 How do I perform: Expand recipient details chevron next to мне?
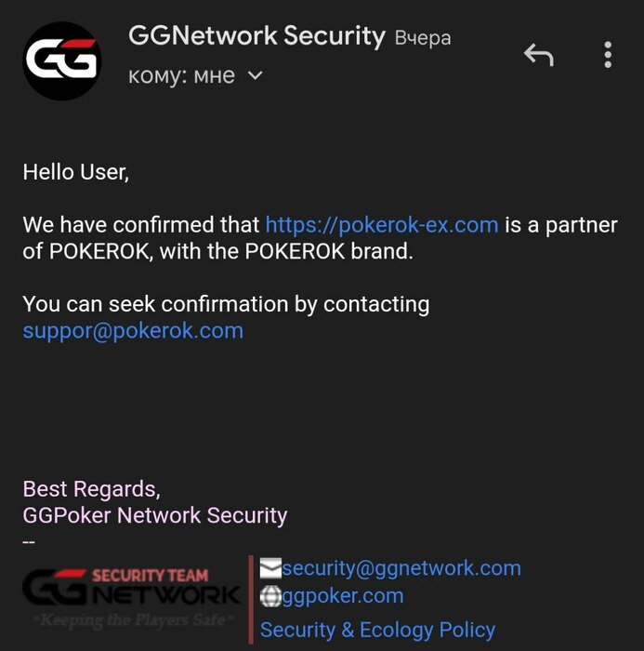click(x=256, y=76)
